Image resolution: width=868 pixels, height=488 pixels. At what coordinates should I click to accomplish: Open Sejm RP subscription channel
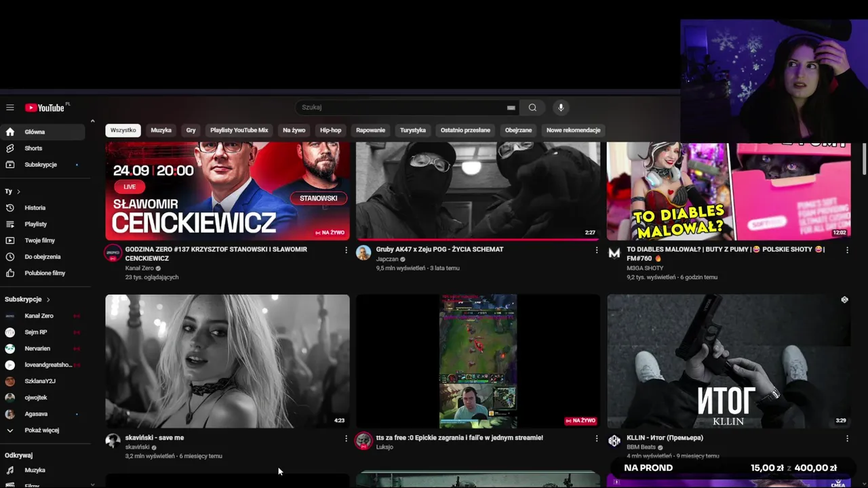43,332
